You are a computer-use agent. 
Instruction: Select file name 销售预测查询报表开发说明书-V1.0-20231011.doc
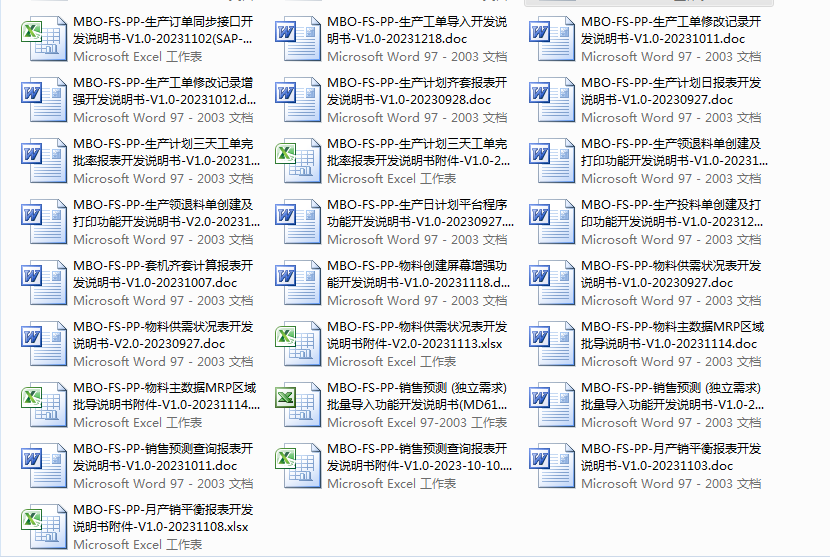(x=163, y=457)
